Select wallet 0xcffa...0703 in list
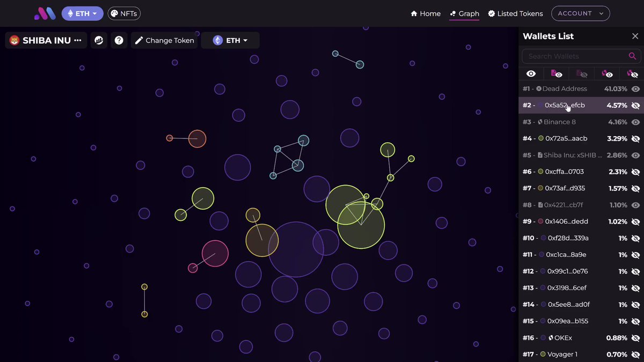Viewport: 644px width, 362px height. pos(581,172)
